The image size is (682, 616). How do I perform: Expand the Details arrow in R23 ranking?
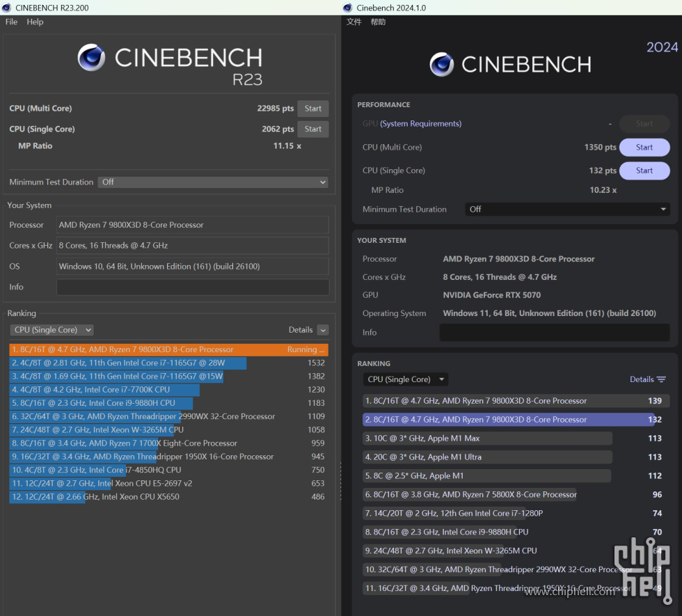[x=323, y=330]
